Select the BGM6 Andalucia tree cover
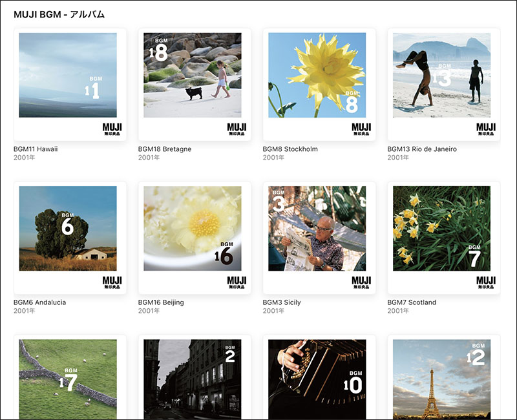 click(70, 238)
